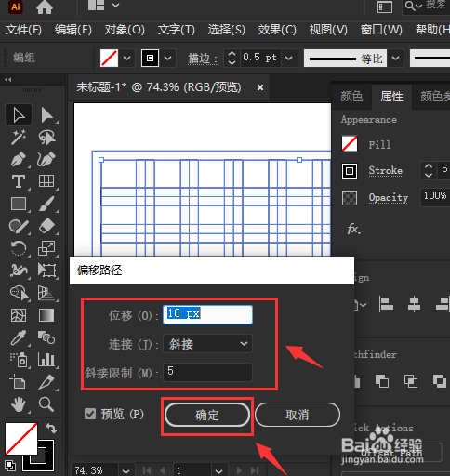Expand control bar stroke color dropdown
This screenshot has width=450, height=476.
click(167, 58)
